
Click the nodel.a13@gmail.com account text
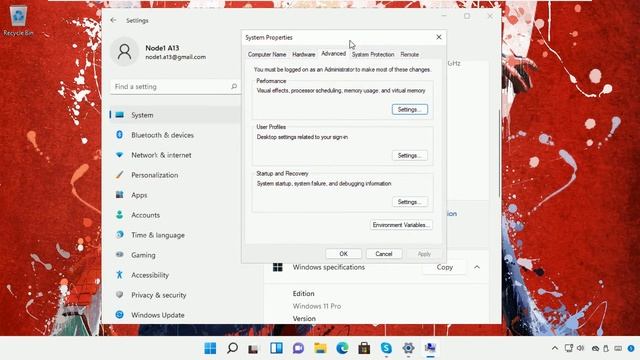coord(176,57)
